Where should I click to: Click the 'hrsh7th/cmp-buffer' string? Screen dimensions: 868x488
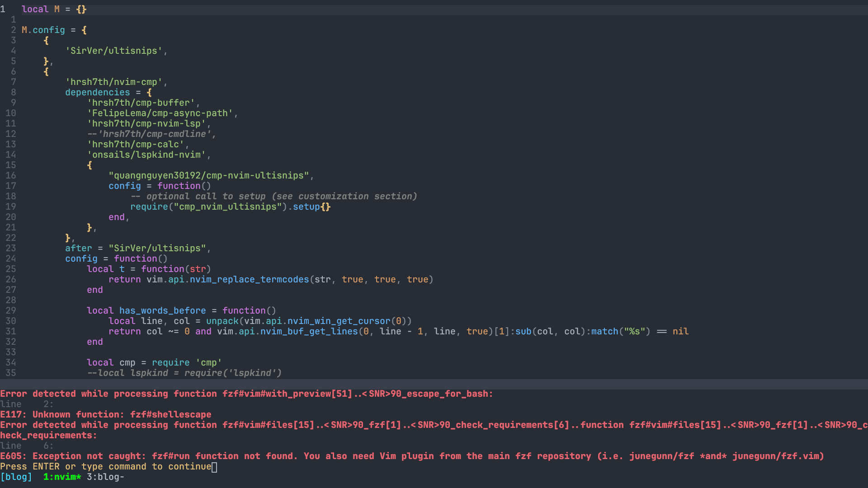141,103
